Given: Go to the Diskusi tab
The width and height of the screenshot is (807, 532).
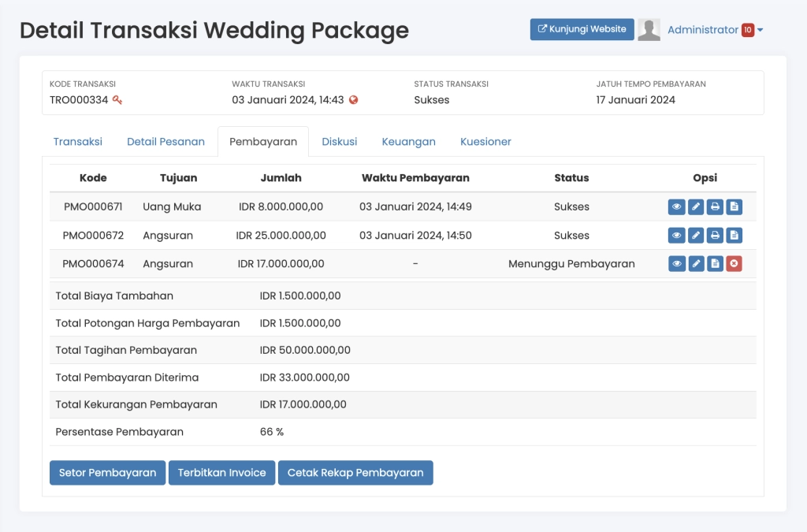Looking at the screenshot, I should [x=339, y=142].
